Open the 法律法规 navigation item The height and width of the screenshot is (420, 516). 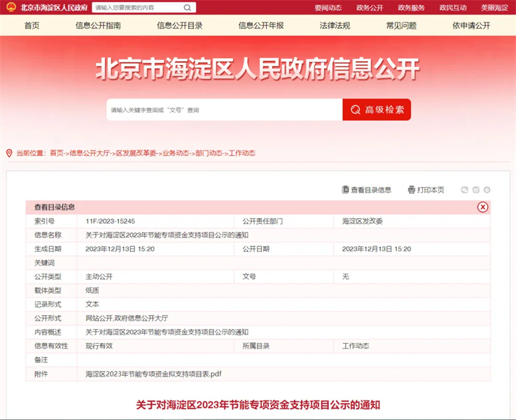pos(335,26)
